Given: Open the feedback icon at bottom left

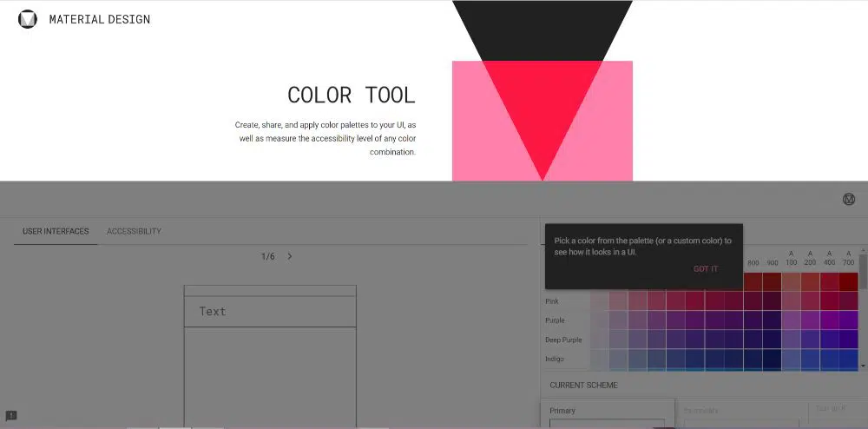Looking at the screenshot, I should (11, 416).
